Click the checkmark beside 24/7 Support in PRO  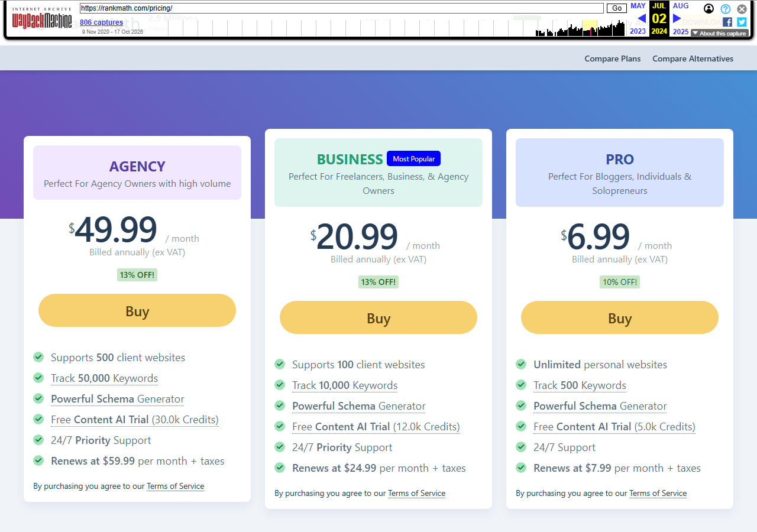coord(521,447)
